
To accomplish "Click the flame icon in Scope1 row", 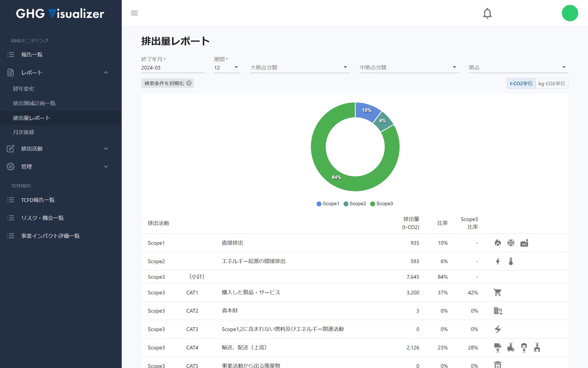I will coord(498,243).
